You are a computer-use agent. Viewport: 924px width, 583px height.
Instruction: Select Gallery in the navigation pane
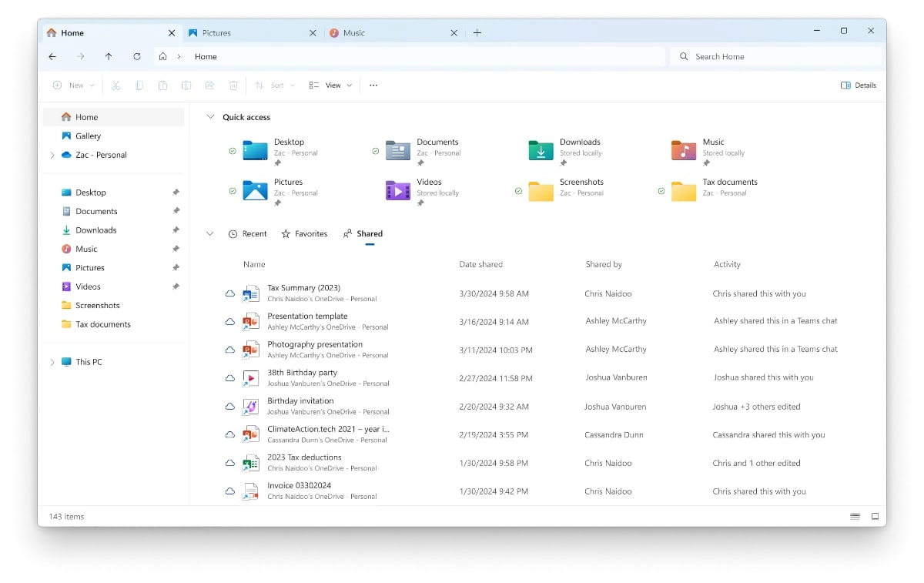point(114,136)
